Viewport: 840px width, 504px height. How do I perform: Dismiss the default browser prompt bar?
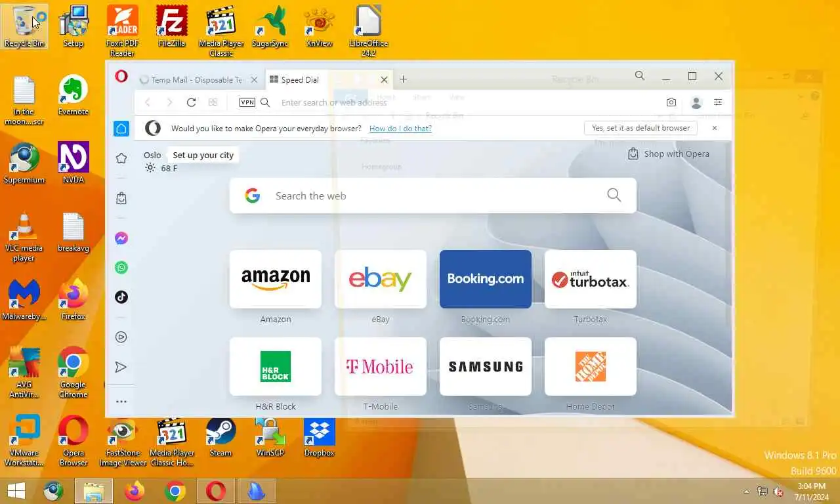pos(715,129)
